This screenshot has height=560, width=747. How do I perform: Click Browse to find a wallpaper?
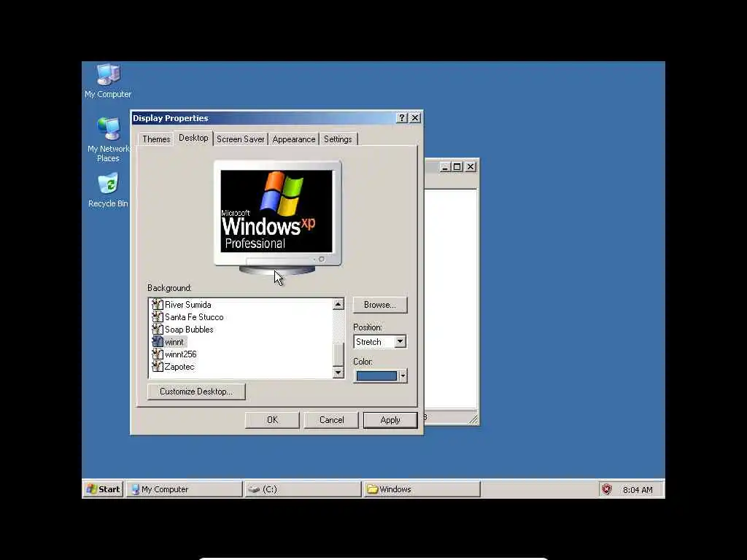coord(379,305)
